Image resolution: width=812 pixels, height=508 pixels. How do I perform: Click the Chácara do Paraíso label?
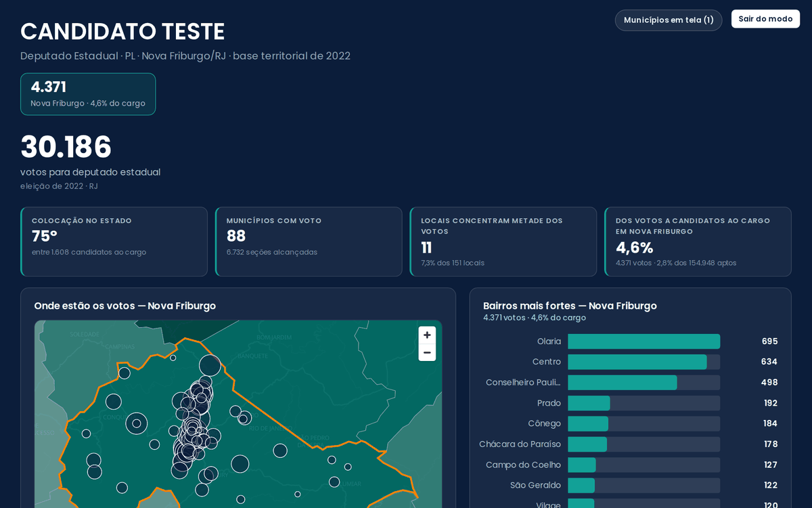click(x=520, y=444)
